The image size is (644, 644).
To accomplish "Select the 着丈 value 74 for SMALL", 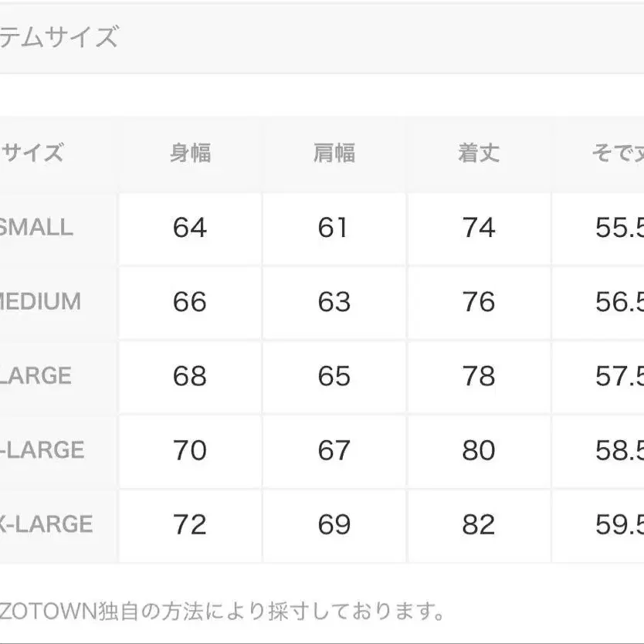I will (479, 228).
